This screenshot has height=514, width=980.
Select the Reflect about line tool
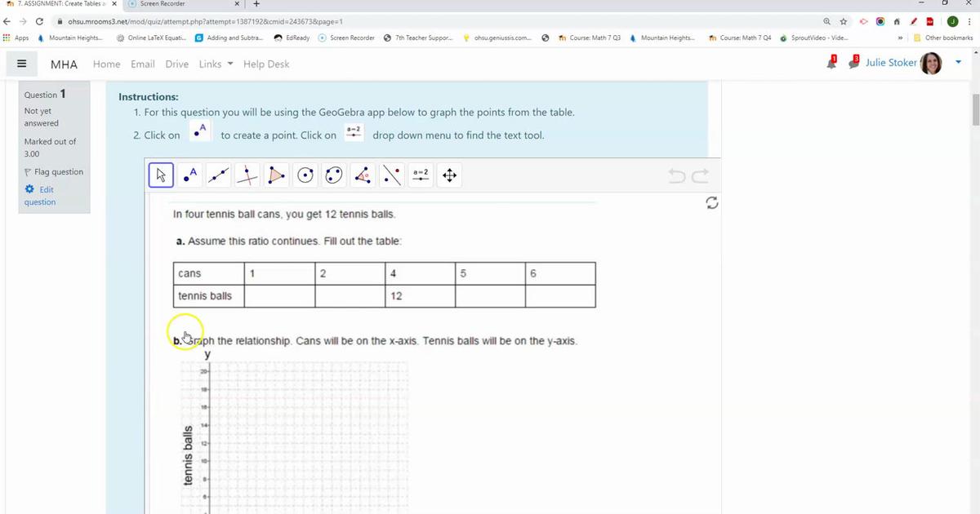point(391,175)
